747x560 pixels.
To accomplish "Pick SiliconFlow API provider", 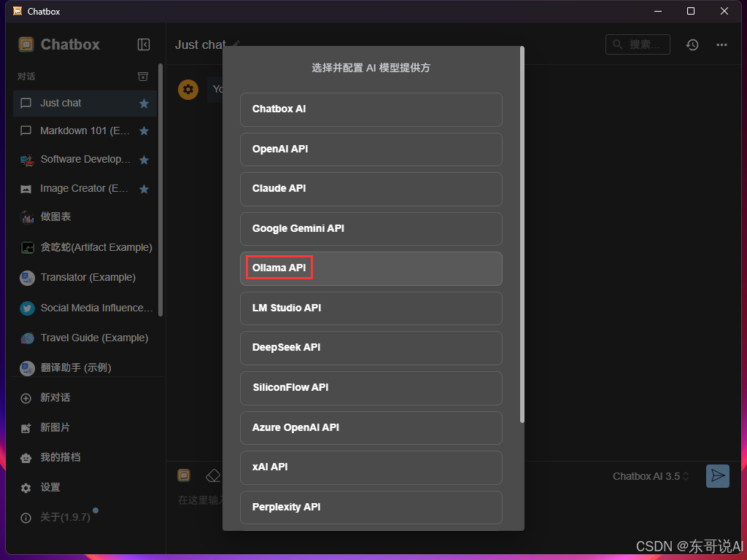I will click(371, 388).
